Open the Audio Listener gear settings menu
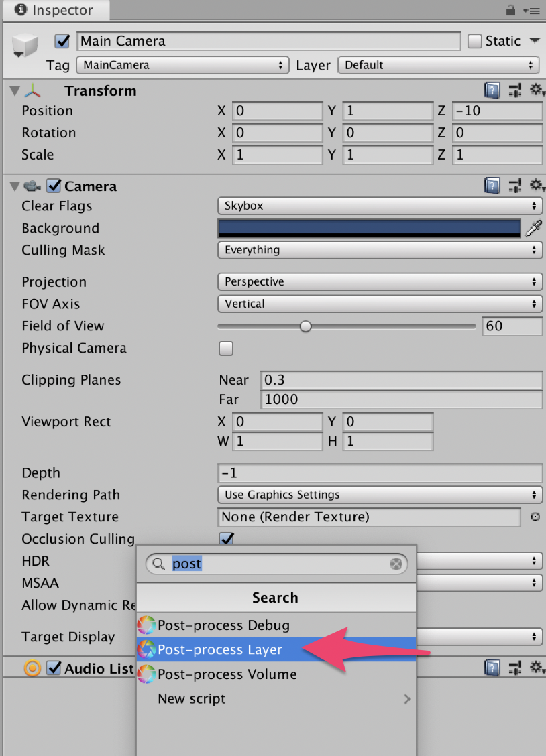 tap(537, 668)
